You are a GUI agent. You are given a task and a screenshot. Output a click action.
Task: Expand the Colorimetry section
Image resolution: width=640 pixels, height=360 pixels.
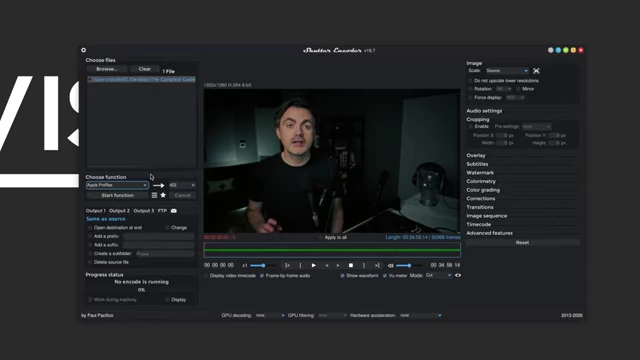(481, 181)
